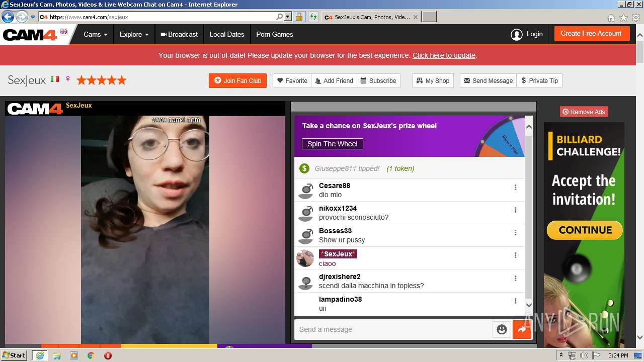The height and width of the screenshot is (362, 644).
Task: Open options menu for Bosses33 message
Action: point(515,233)
